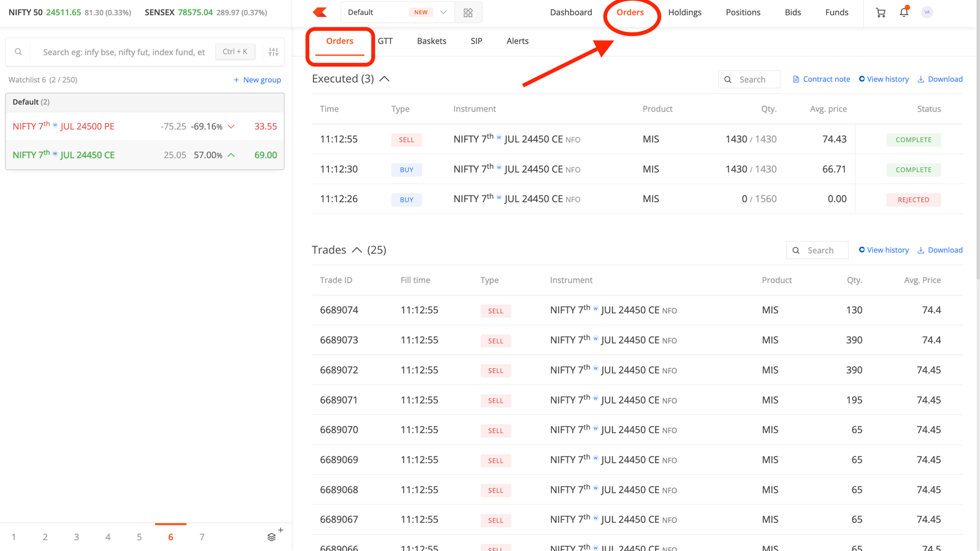Screen dimensions: 980x551
Task: Switch to the Baskets tab
Action: click(432, 41)
